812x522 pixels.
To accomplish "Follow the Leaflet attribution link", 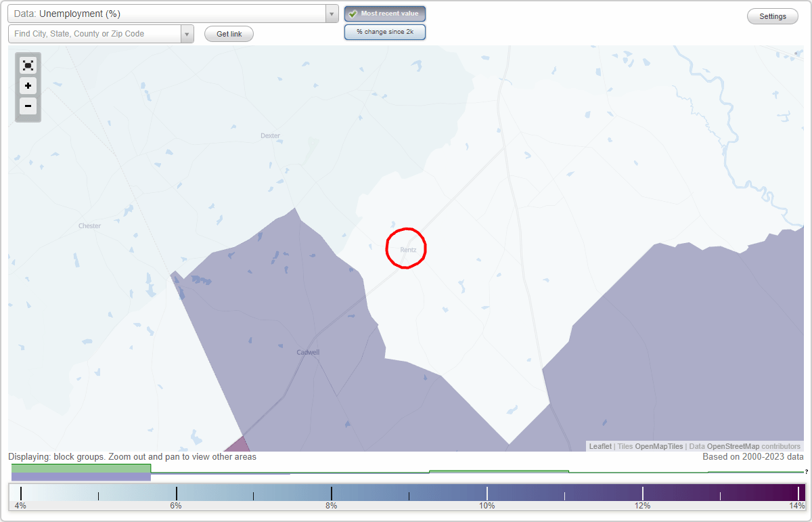I will pos(600,446).
